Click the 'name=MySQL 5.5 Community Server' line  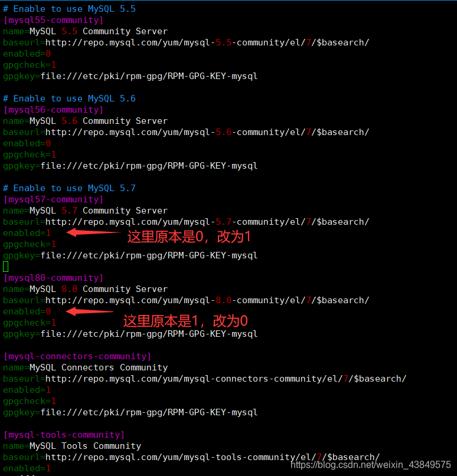coord(86,31)
